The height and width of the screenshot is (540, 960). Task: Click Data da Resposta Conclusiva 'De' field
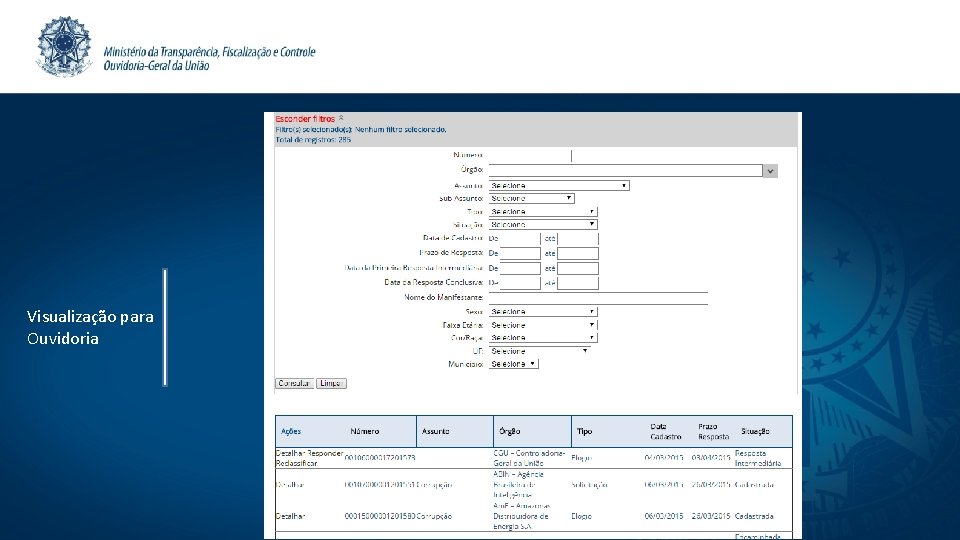tap(520, 283)
